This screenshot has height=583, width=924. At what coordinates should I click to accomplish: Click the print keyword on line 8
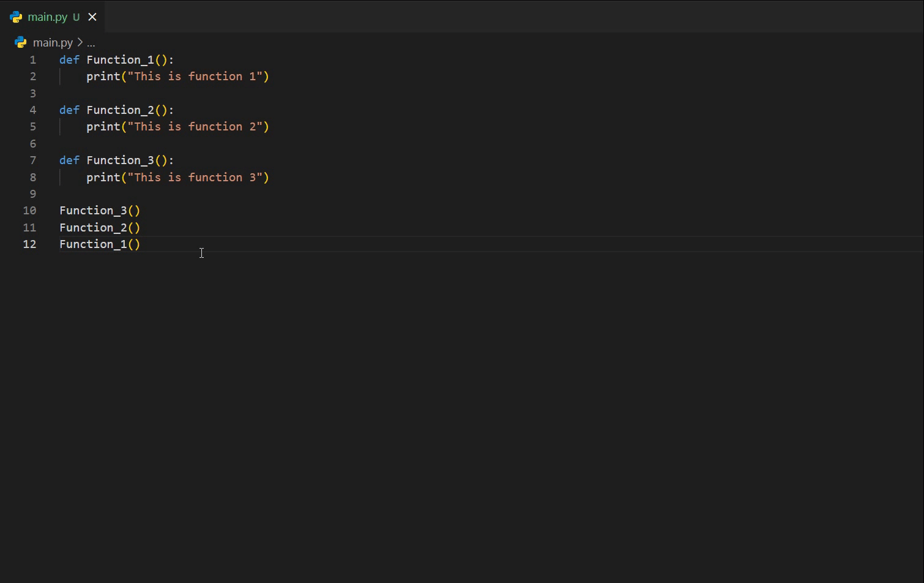tap(103, 178)
